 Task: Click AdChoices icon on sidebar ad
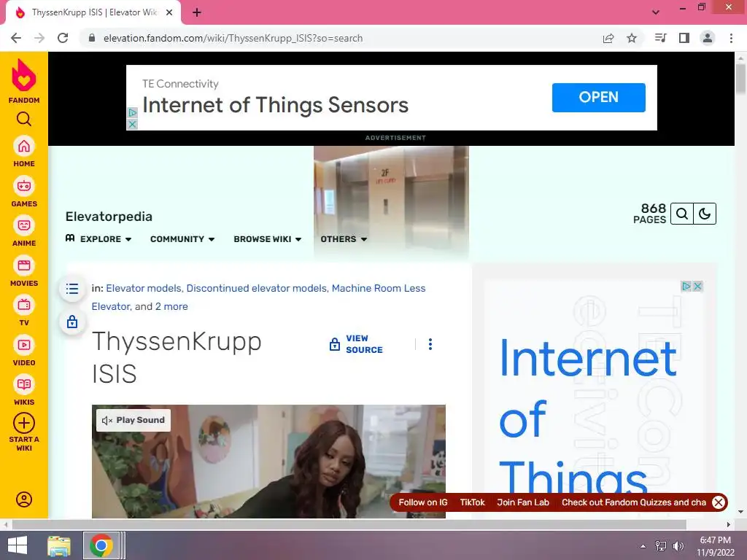pos(686,286)
